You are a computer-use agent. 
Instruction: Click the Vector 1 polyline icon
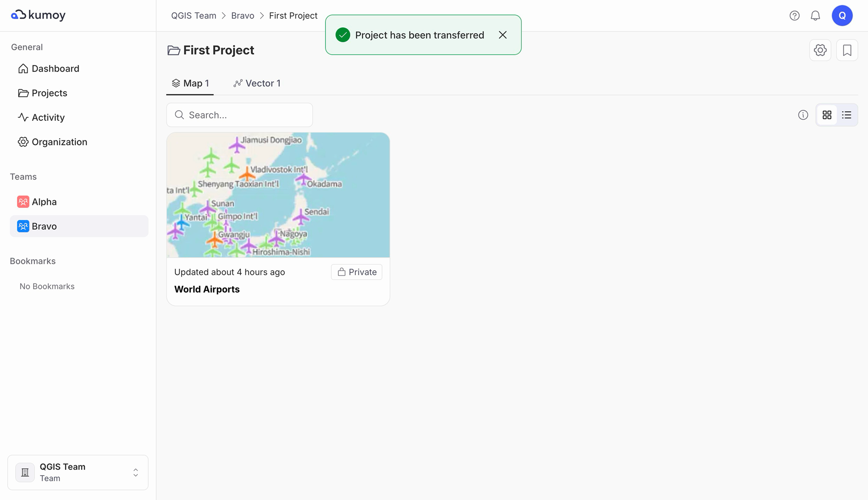click(x=238, y=83)
